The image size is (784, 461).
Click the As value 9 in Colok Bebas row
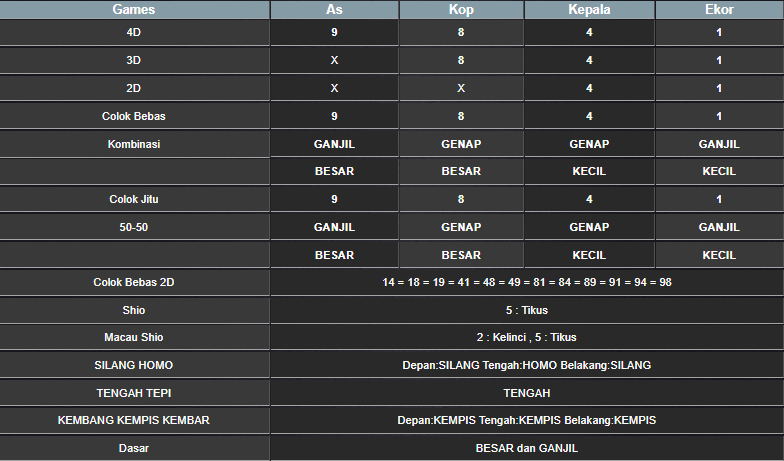(334, 116)
